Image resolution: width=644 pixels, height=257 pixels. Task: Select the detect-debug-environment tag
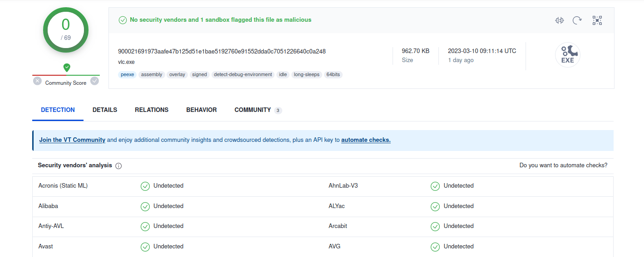[243, 75]
